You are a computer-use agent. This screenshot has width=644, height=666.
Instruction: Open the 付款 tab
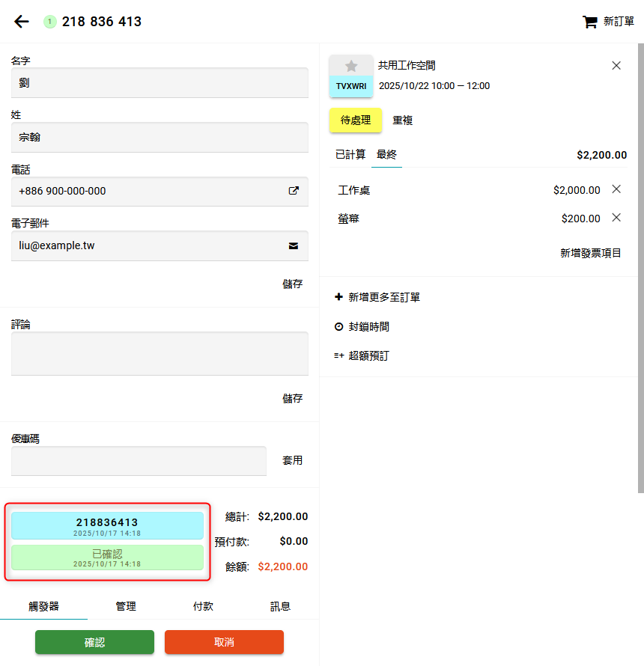pos(203,606)
